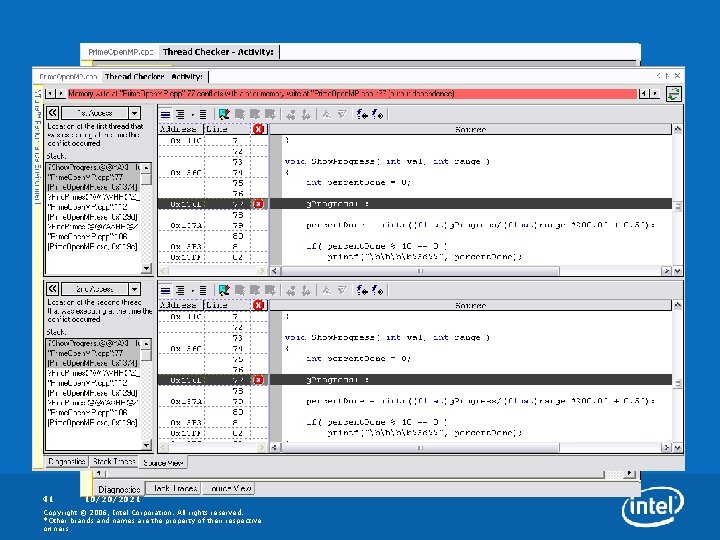Click first function icon in 2nd Access toolbar
The width and height of the screenshot is (720, 540).
click(362, 290)
